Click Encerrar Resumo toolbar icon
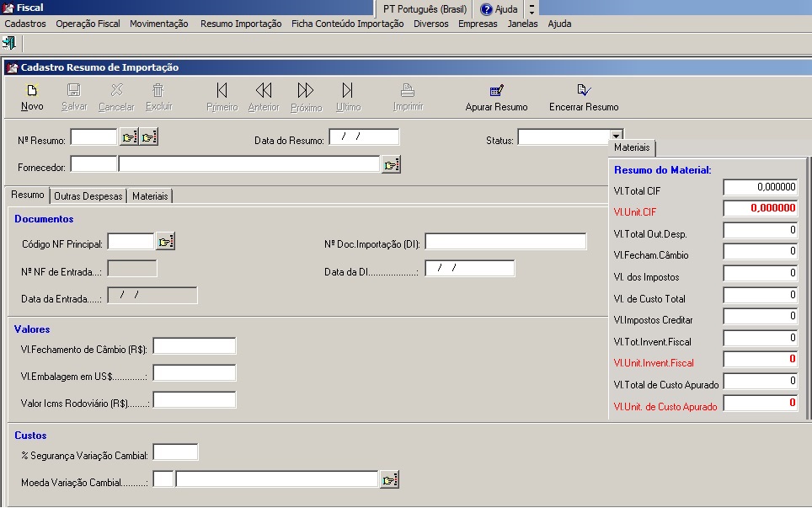Screen dimensions: 812x508 (584, 91)
